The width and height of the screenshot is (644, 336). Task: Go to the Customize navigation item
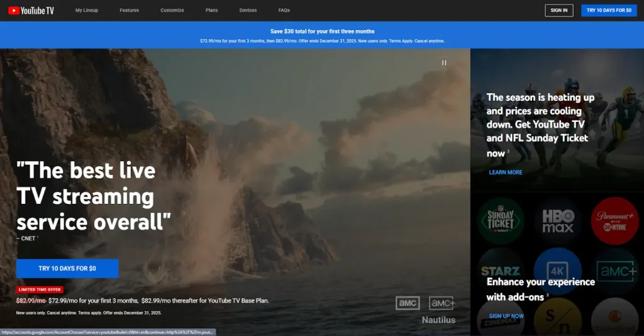coord(172,10)
